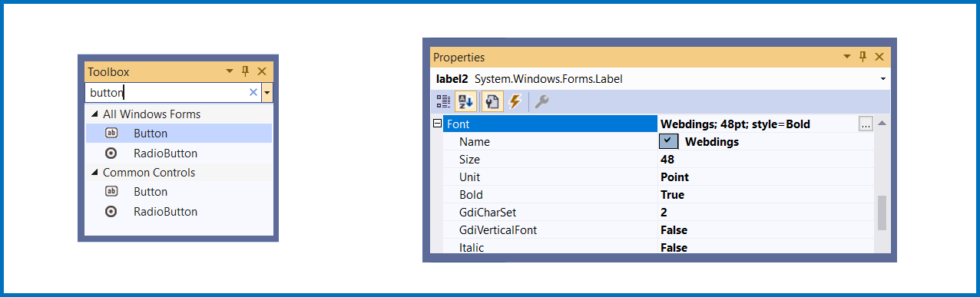Viewport: 980px width, 297px height.
Task: Select RadioButton under Common Controls
Action: (178, 212)
